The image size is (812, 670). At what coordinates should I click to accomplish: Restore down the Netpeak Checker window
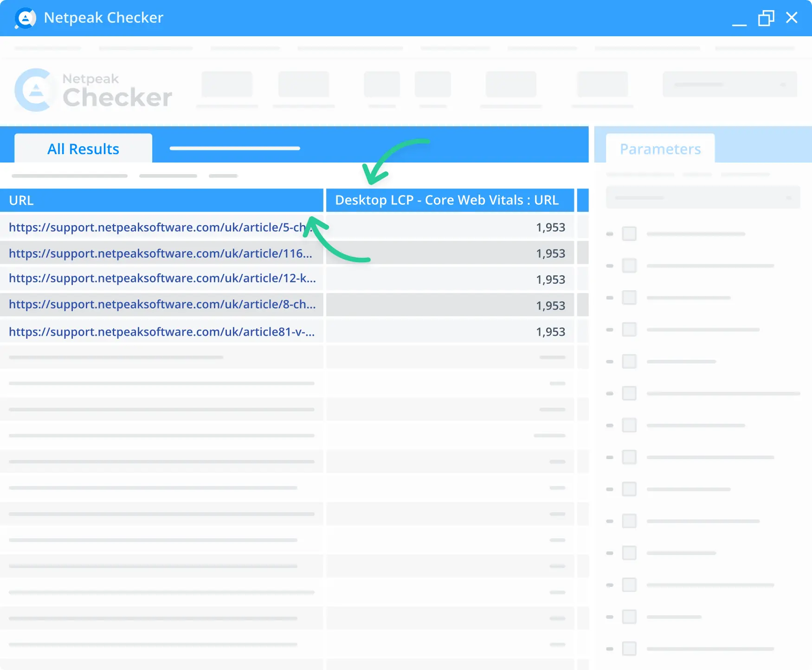(x=766, y=18)
